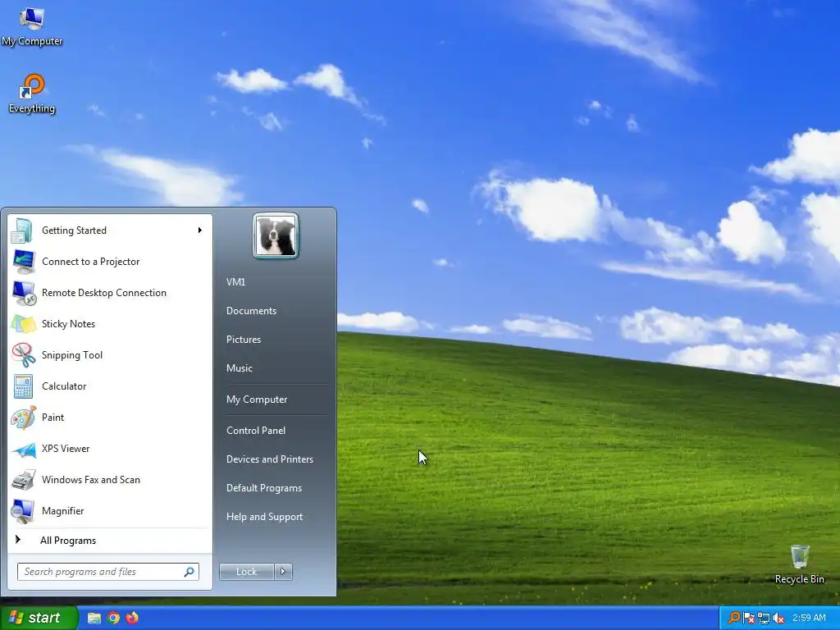Click the network tray icon
Screen dimensions: 840x630
tap(764, 619)
